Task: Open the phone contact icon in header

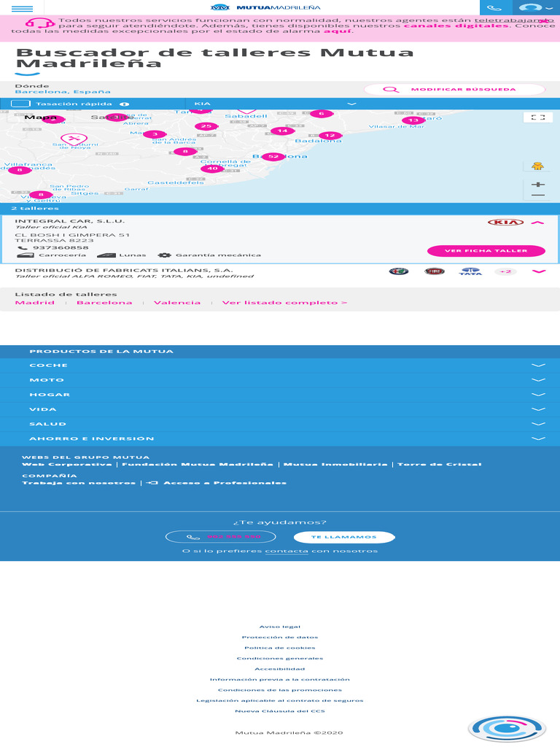Action: [x=495, y=7]
